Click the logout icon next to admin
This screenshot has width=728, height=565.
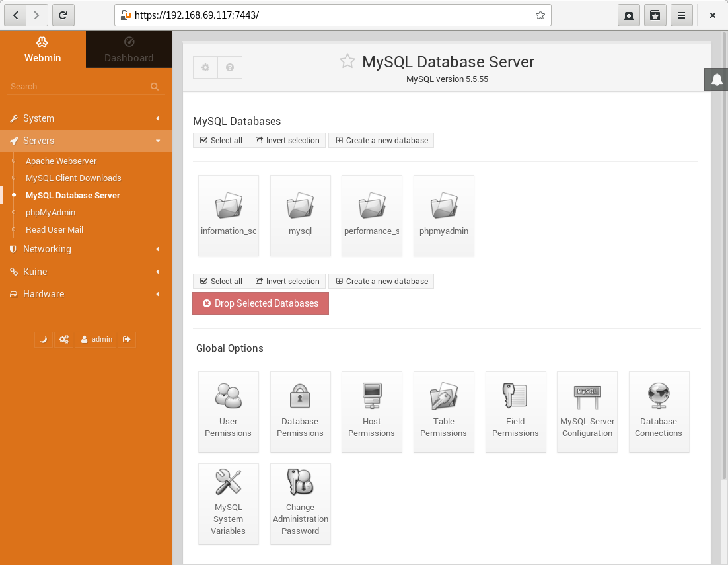coord(127,340)
